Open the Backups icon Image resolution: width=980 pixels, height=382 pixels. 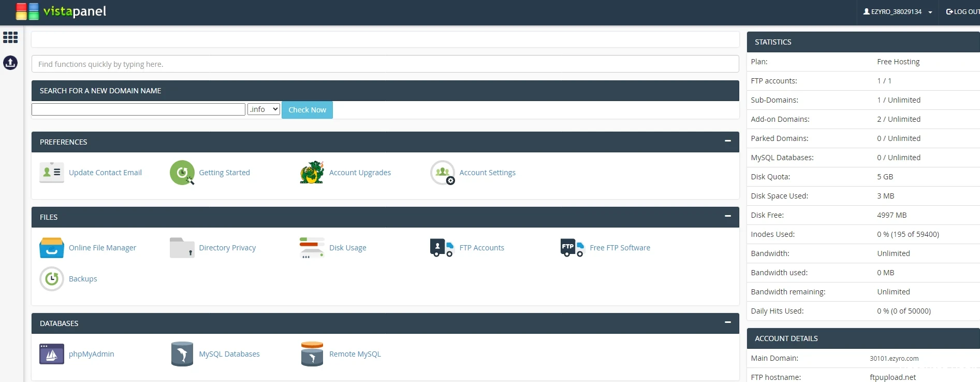[52, 279]
